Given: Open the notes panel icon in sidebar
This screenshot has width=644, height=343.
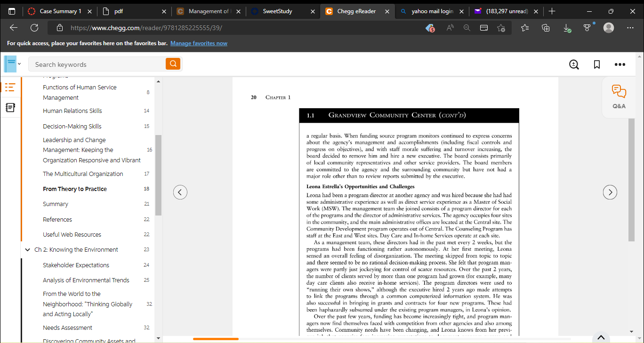Looking at the screenshot, I should 10,108.
